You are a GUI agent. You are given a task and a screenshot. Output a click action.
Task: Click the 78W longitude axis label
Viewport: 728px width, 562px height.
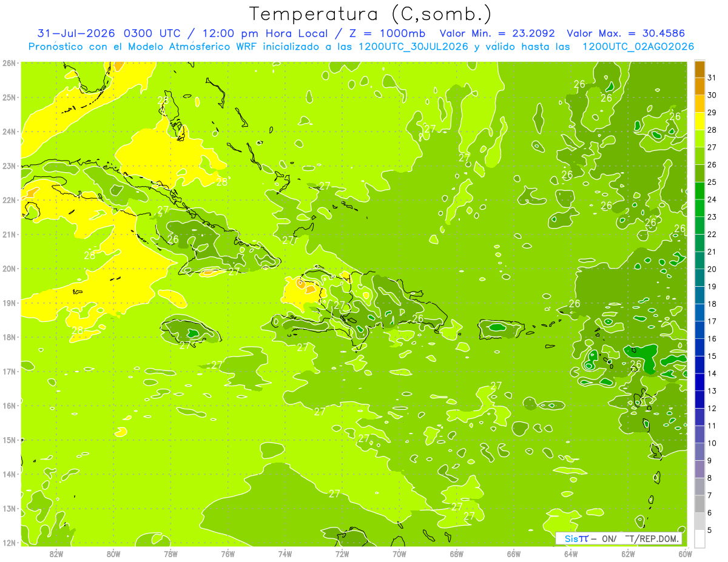[x=170, y=554]
